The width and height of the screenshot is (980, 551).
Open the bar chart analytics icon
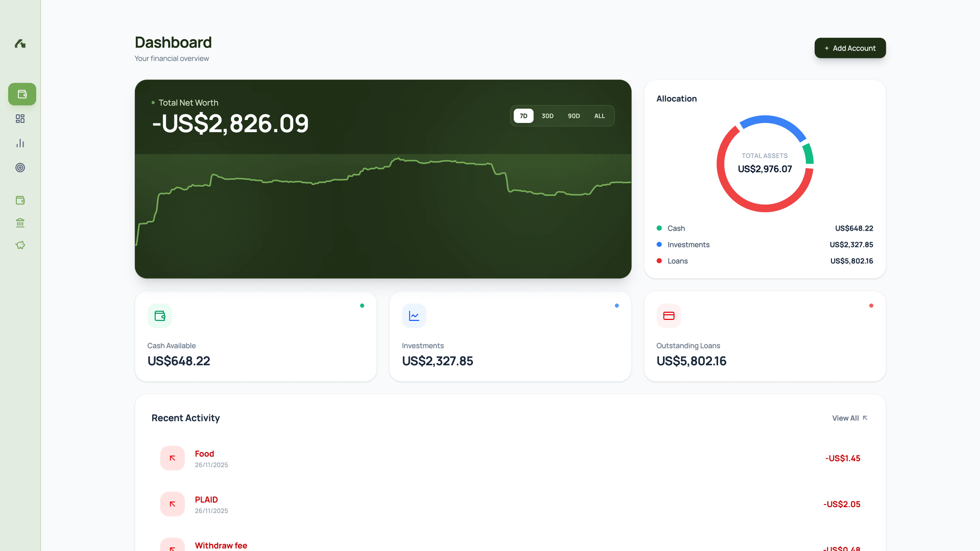coord(20,143)
